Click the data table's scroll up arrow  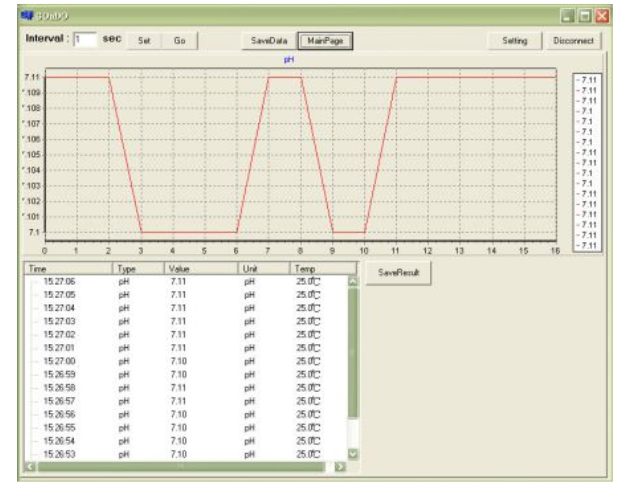click(352, 282)
